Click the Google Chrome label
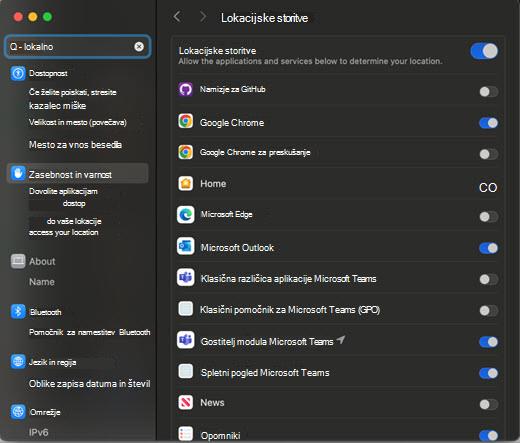Image resolution: width=520 pixels, height=443 pixels. [232, 123]
